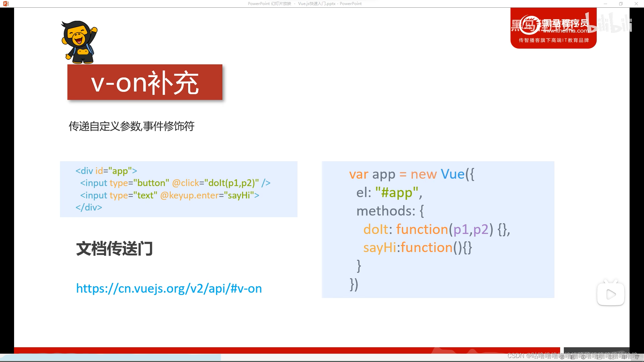Image resolution: width=644 pixels, height=362 pixels.
Task: Open the cn.vuejs.org v-on API documentation link
Action: click(169, 288)
